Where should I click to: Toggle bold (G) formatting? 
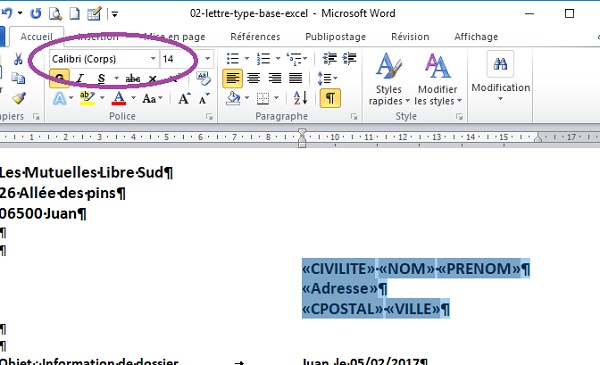(x=59, y=78)
